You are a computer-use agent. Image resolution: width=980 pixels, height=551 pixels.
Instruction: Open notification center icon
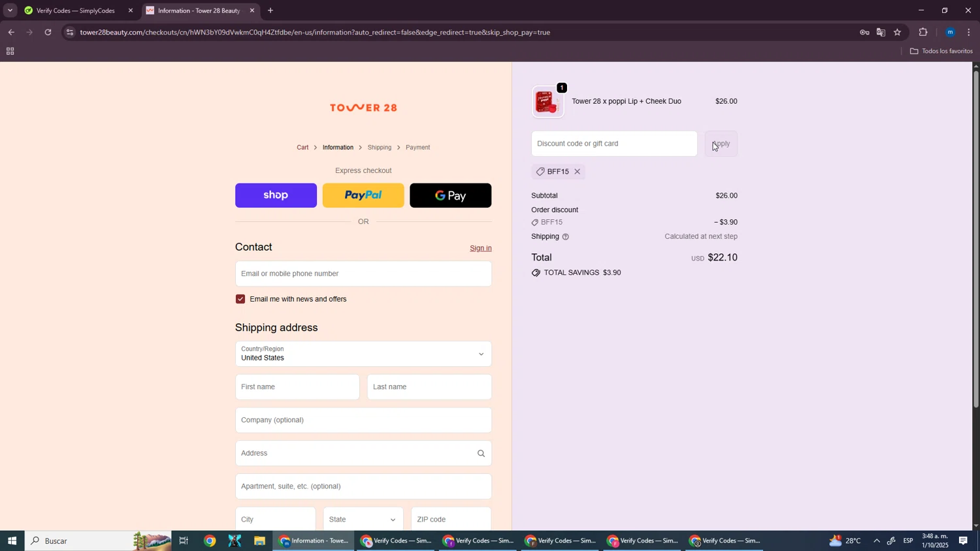(x=963, y=541)
